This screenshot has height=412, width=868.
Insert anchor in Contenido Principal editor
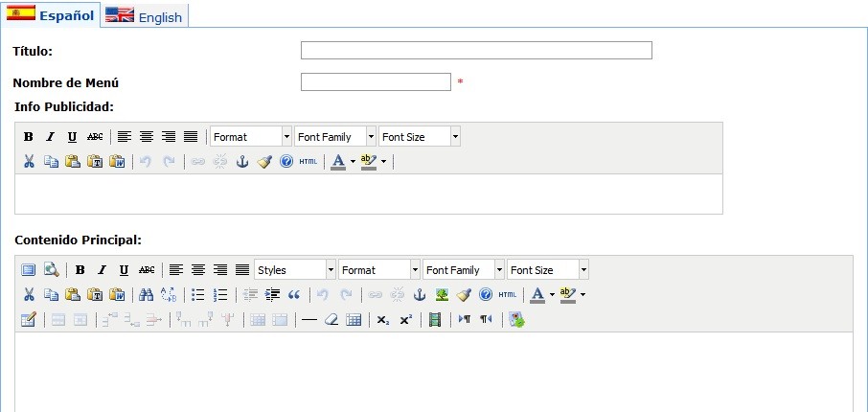419,295
